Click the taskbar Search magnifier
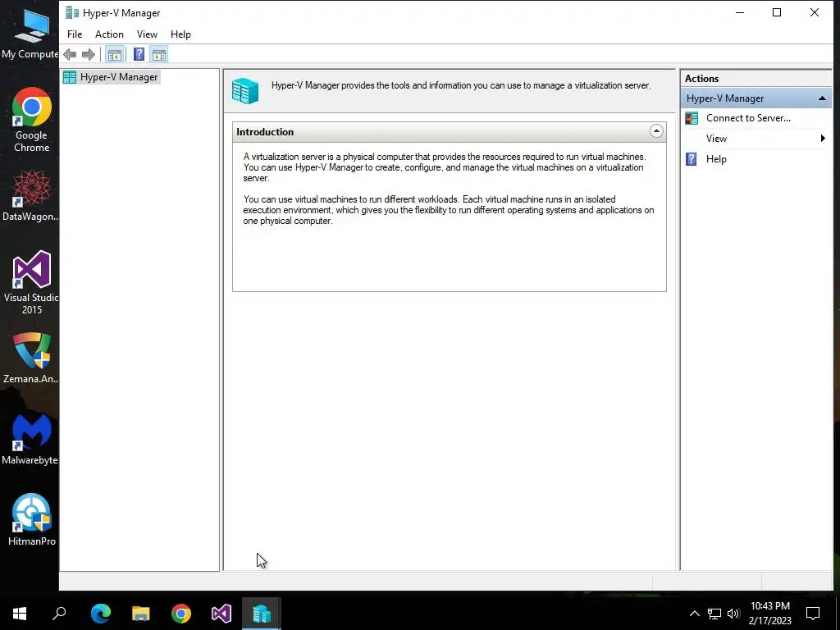This screenshot has width=840, height=630. click(x=59, y=614)
